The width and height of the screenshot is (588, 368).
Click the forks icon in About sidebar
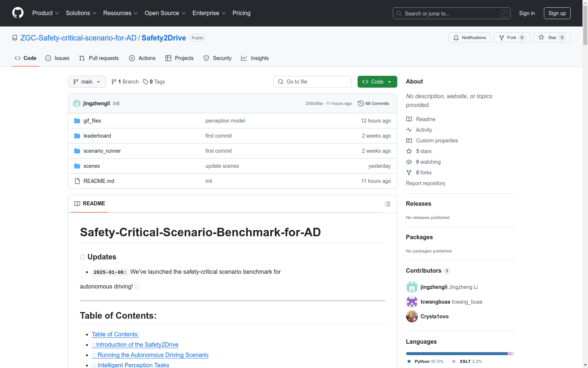tap(409, 173)
